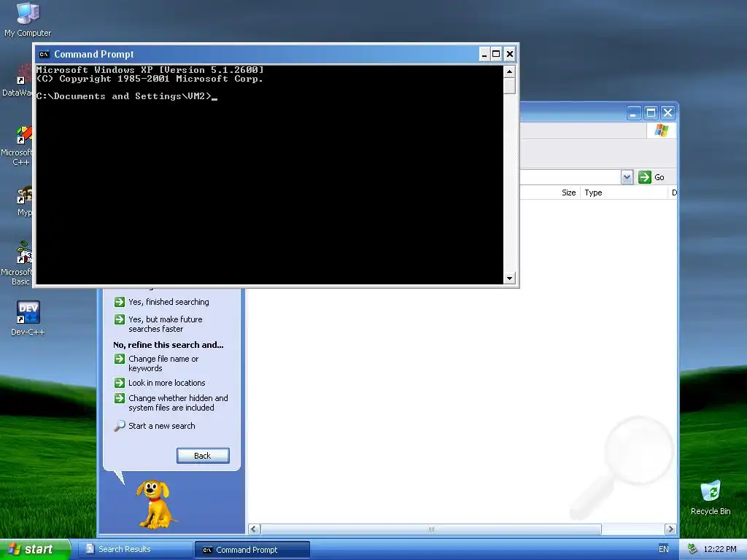Open the Dev-C++ desktop shortcut
This screenshot has width=747, height=560.
pos(28,318)
